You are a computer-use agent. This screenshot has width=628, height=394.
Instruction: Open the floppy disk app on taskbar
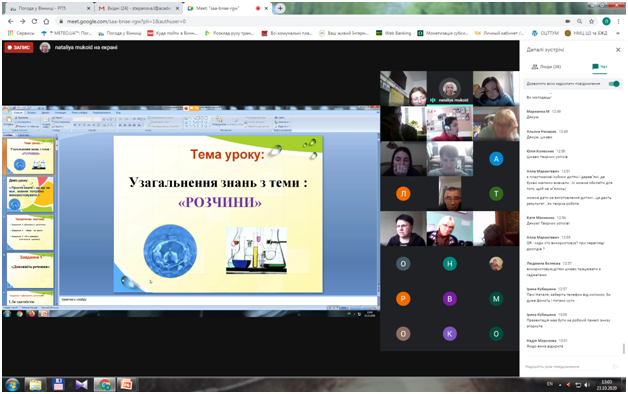[58, 384]
